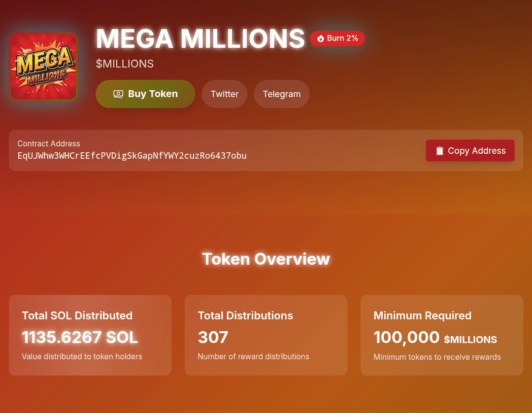532x413 pixels.
Task: Click the Contract Address label
Action: [x=49, y=143]
